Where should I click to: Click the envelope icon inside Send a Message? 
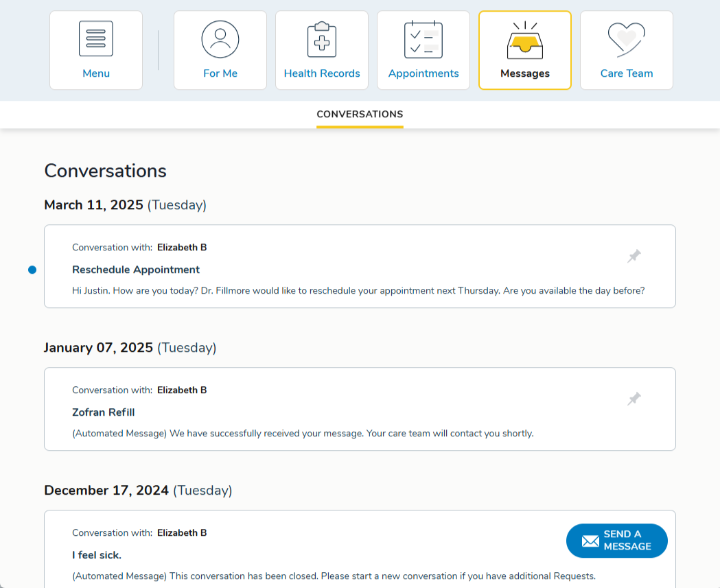590,541
